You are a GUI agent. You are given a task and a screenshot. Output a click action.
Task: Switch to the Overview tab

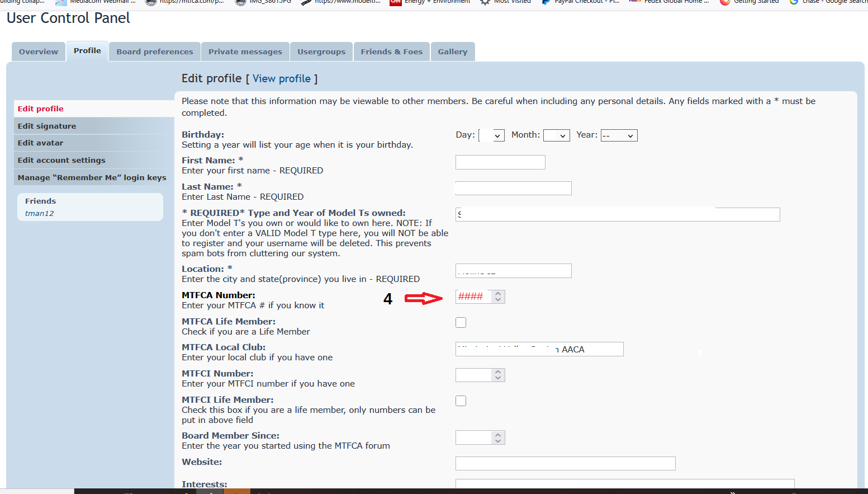click(x=39, y=51)
